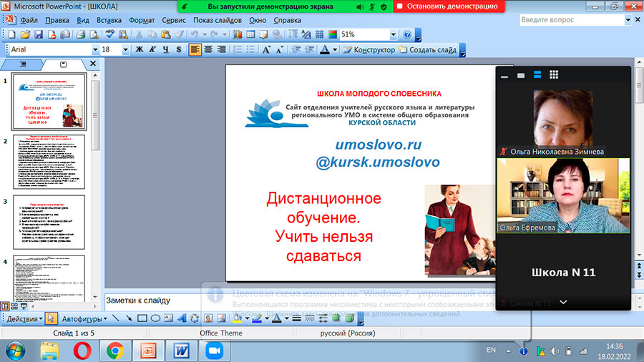Create a new blank presentation
This screenshot has width=644, height=362.
point(12,35)
